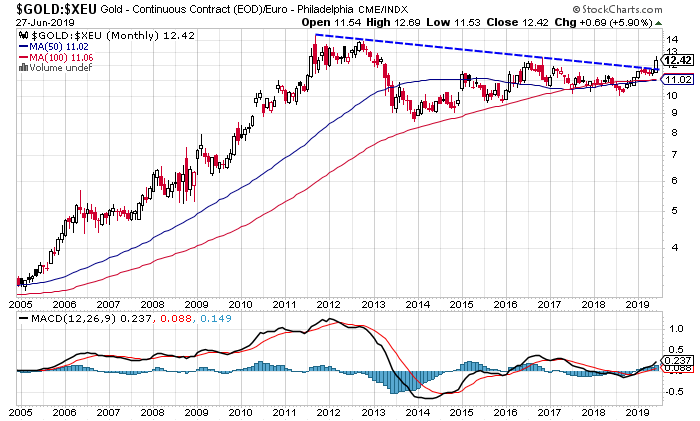Click the 0.237 MACD value tag
This screenshot has height=421, width=700.
(x=679, y=361)
